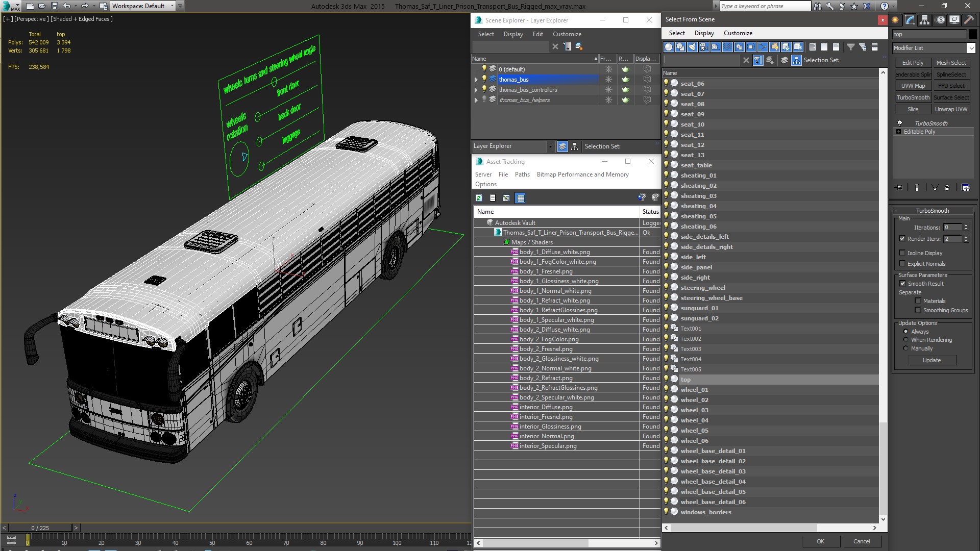Undo the last action in top toolbar
The height and width of the screenshot is (551, 980).
tap(67, 6)
